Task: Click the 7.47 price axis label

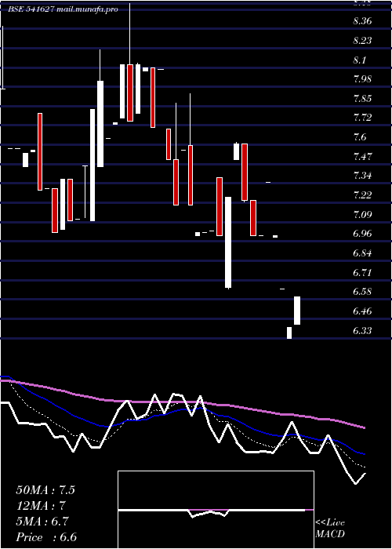Action: coord(362,156)
